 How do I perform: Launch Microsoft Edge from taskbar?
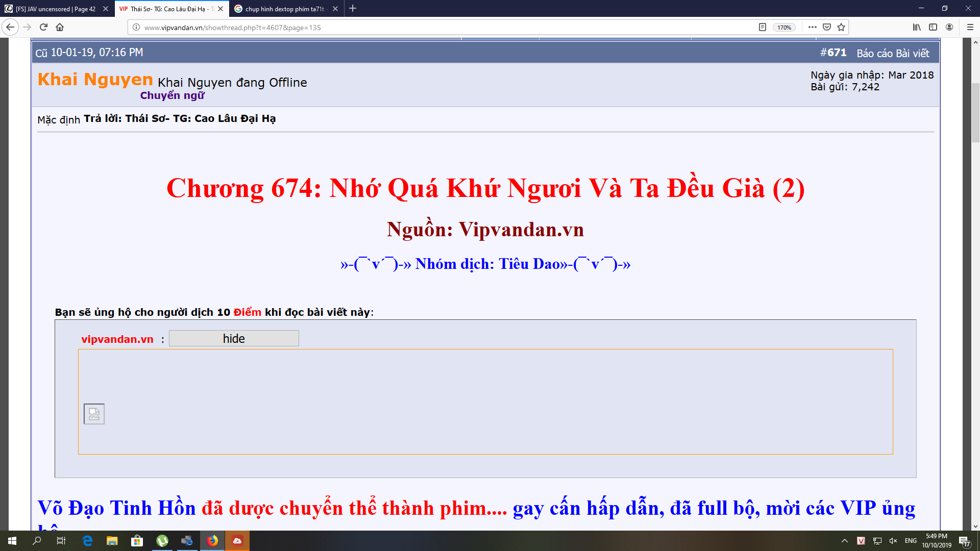tap(87, 541)
